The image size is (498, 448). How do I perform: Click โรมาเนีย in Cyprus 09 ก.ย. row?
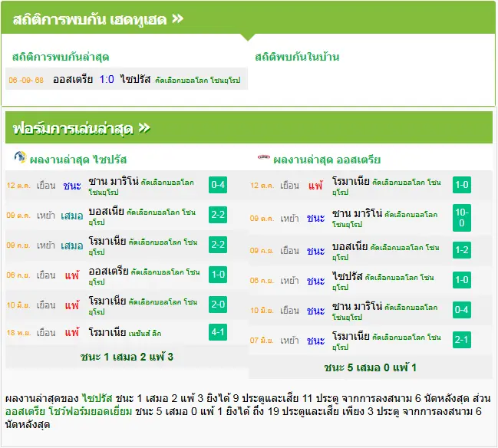click(107, 242)
